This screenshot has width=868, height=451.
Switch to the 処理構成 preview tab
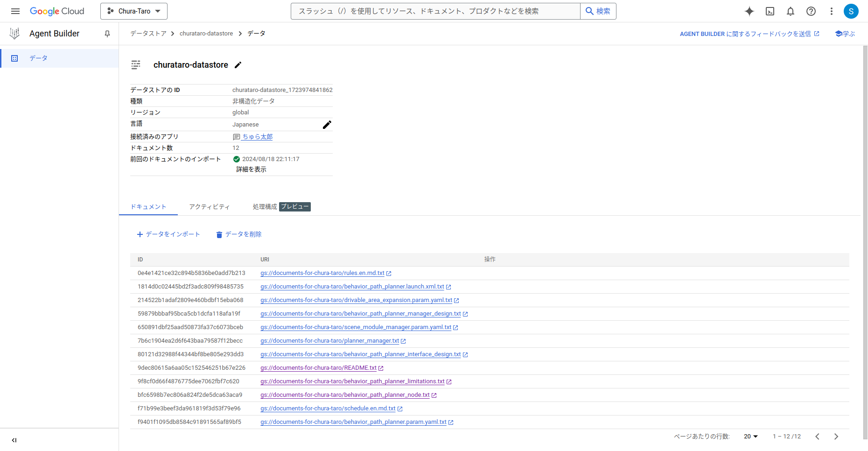pyautogui.click(x=282, y=207)
